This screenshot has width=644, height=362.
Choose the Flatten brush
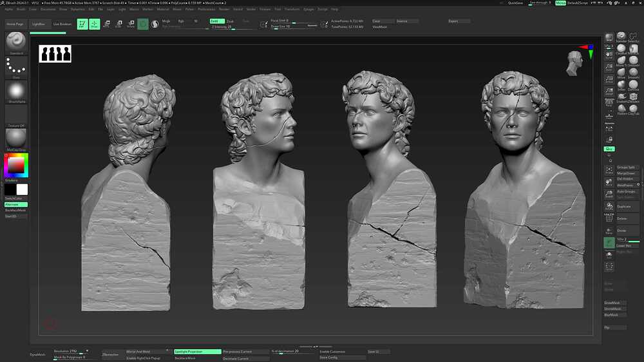click(x=621, y=110)
